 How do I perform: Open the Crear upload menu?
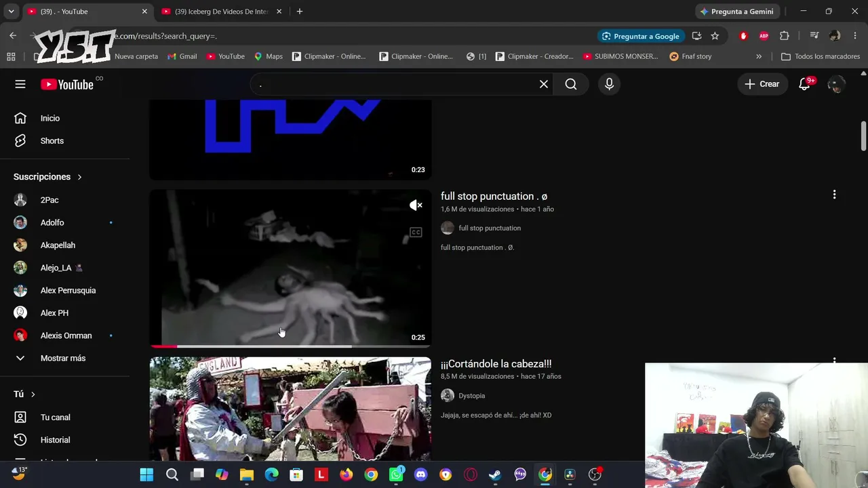(762, 84)
